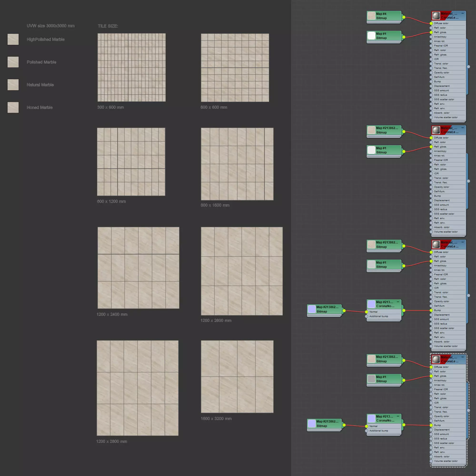The image size is (476, 476).
Task: Click Map #4 Bitmap node's yellow output socket
Action: [404, 17]
